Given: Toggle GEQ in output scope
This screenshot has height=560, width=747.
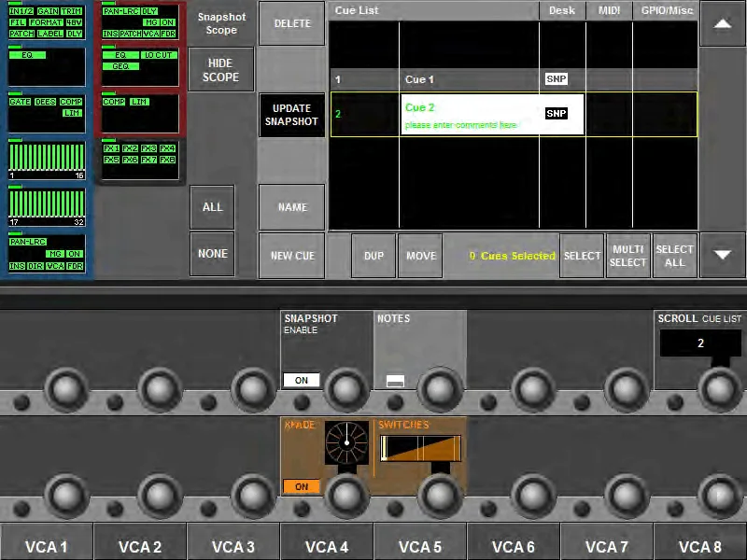Looking at the screenshot, I should tap(120, 66).
